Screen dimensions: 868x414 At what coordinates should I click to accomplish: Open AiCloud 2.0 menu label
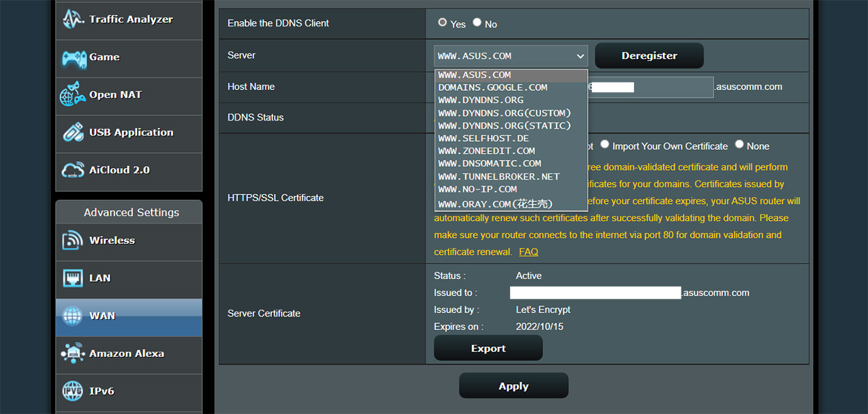(119, 170)
